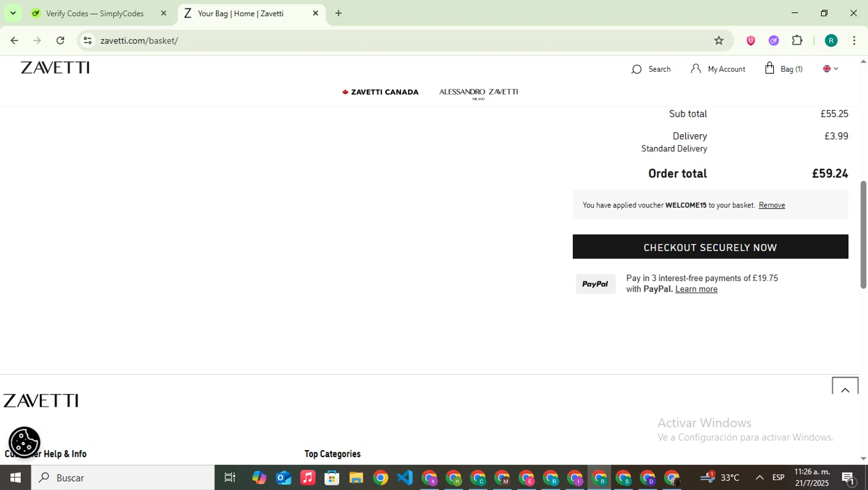Launch Copilot from the taskbar
Viewport: 868px width, 490px height.
click(x=259, y=477)
